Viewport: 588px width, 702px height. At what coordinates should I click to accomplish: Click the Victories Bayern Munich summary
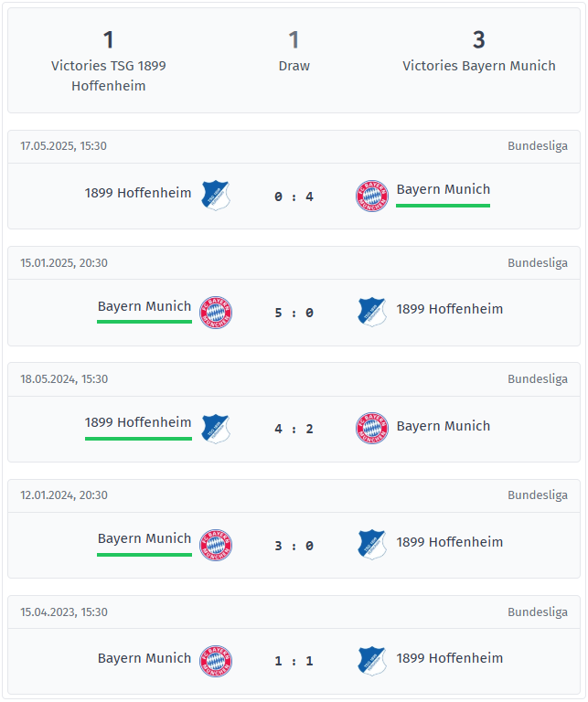pyautogui.click(x=479, y=50)
